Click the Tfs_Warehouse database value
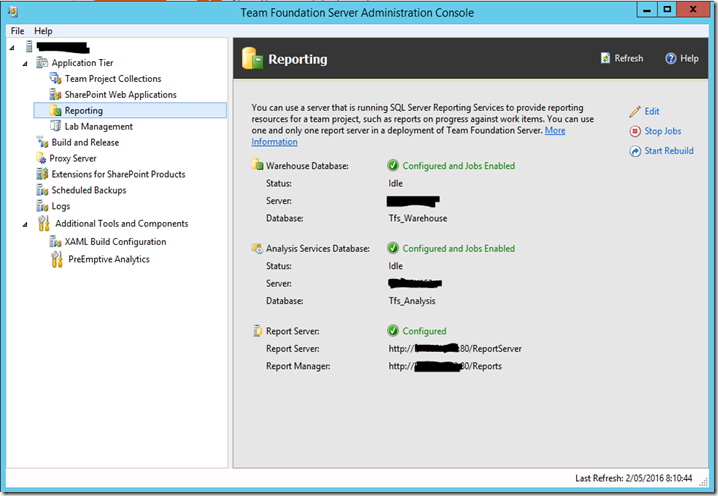Viewport: 718px width, 496px height. (x=418, y=218)
